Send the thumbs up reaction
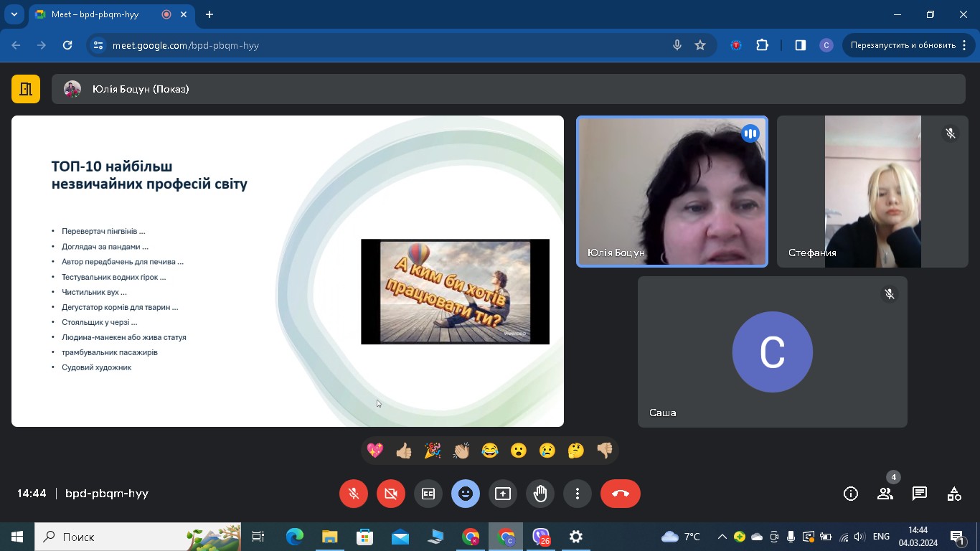This screenshot has height=551, width=980. tap(404, 451)
